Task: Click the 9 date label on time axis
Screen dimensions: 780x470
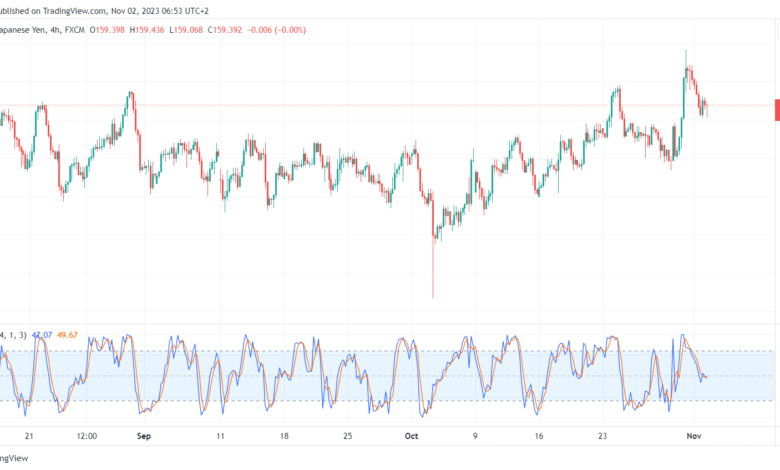Action: (475, 436)
